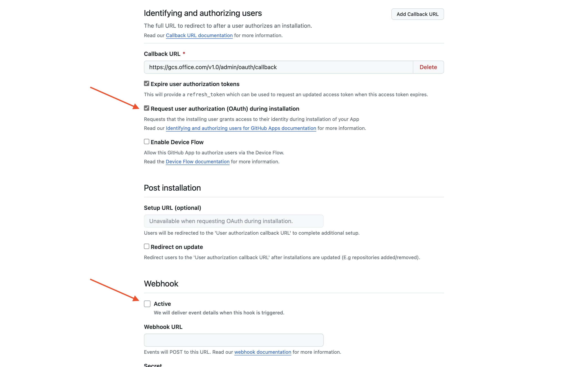This screenshot has width=588, height=367.
Task: Open Identifying and authorizing users documentation link
Action: click(x=241, y=128)
